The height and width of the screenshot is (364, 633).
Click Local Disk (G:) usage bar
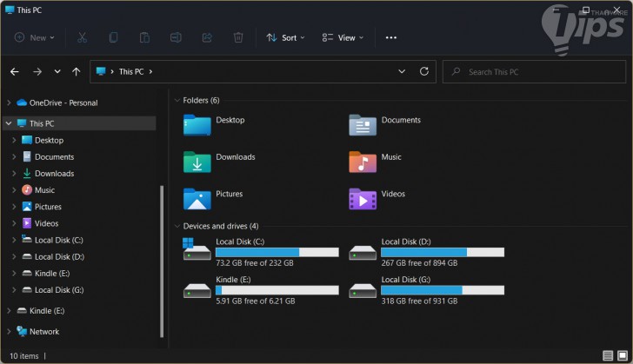tap(443, 290)
